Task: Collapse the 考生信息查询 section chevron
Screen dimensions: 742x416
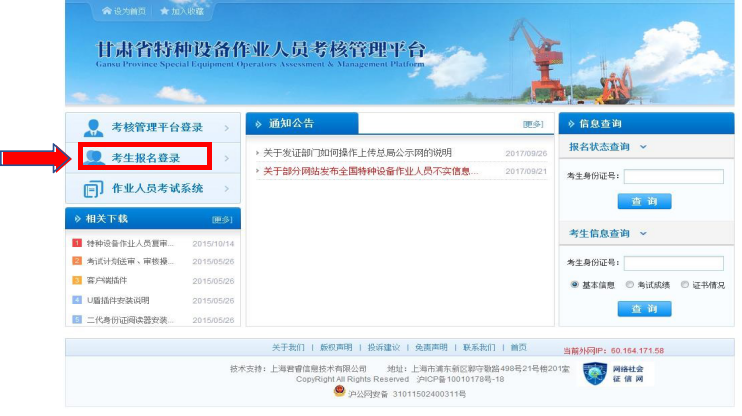Action: (643, 233)
